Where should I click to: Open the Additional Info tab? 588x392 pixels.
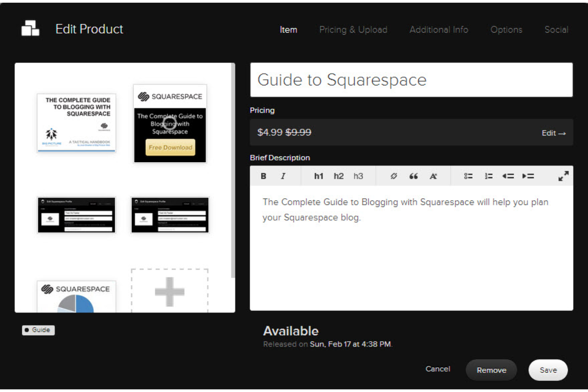[439, 30]
